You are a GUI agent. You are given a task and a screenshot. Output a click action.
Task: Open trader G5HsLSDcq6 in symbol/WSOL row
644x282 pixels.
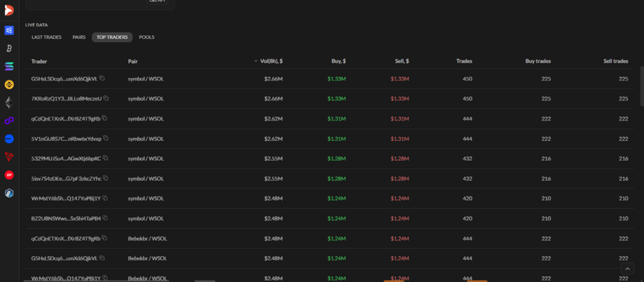click(65, 79)
